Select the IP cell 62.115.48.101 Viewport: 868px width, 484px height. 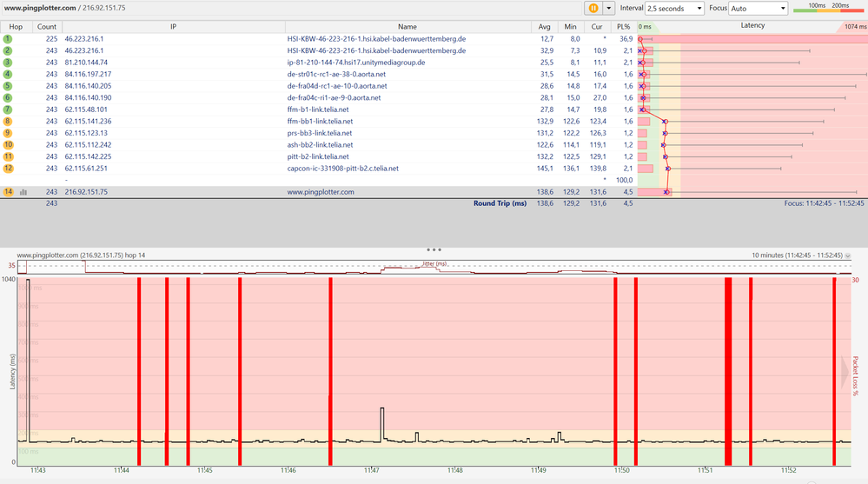[86, 109]
